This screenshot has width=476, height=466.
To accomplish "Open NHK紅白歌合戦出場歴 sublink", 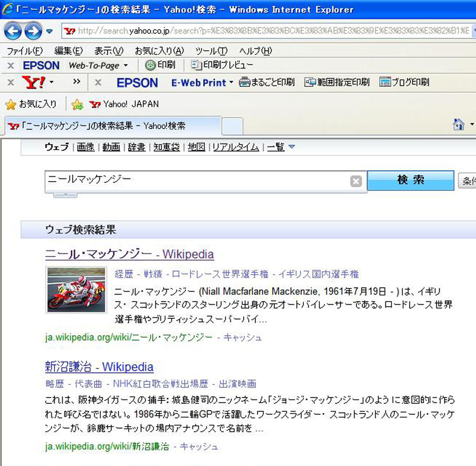I will pos(160,384).
